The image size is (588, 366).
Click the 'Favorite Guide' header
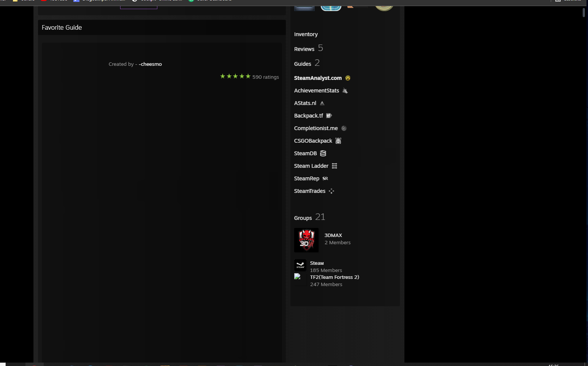(x=62, y=27)
